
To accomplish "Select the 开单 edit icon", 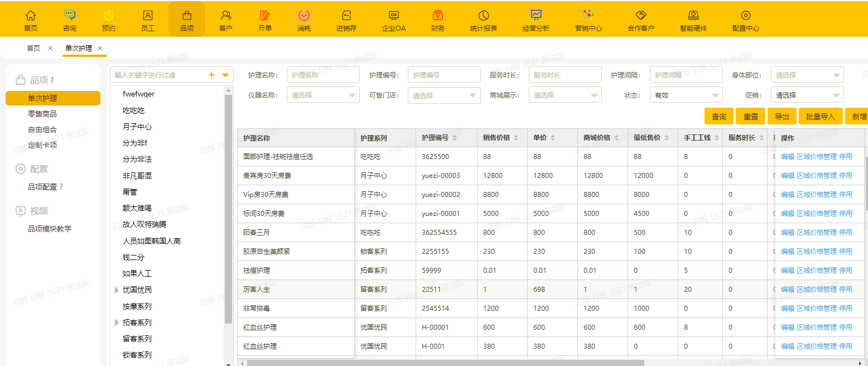I will coord(265,16).
